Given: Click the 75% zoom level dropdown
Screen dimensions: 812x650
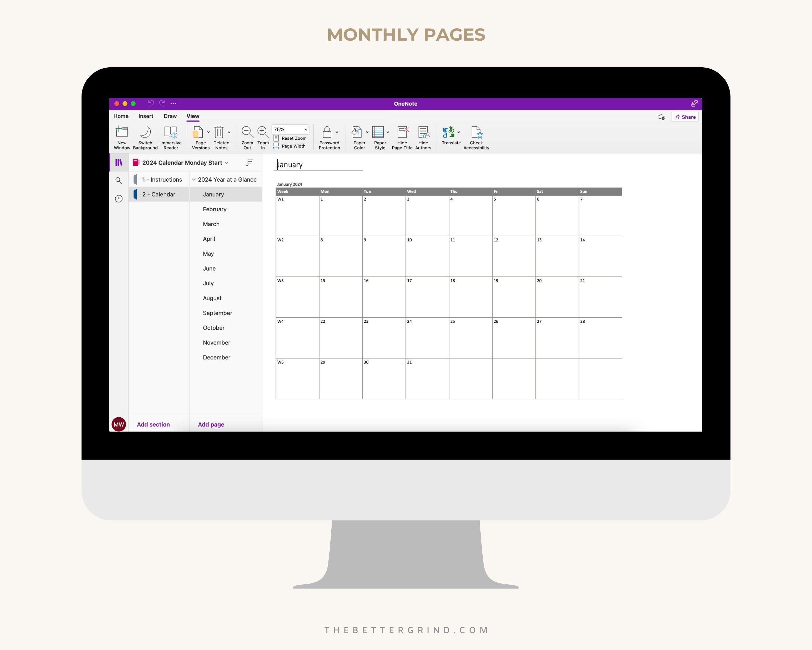Looking at the screenshot, I should click(x=290, y=130).
